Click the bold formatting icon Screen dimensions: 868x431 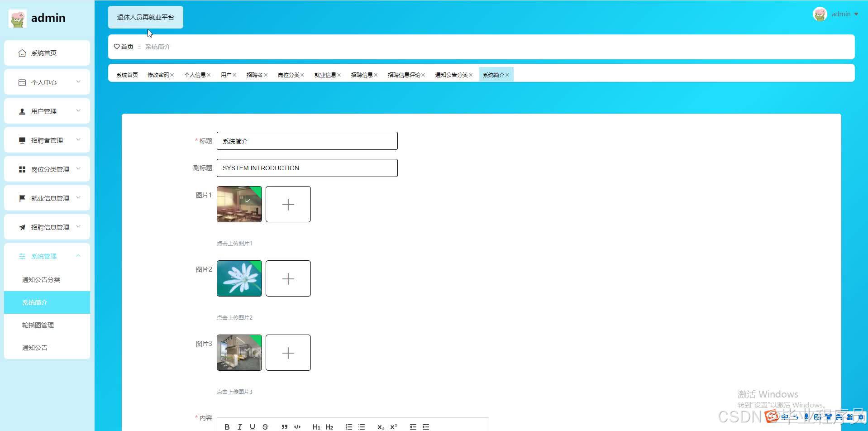(227, 427)
